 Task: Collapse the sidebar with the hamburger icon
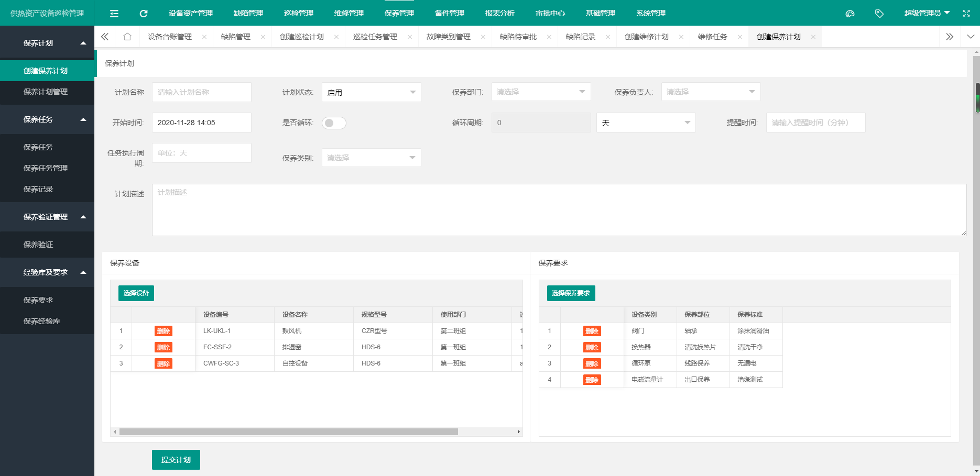click(114, 14)
